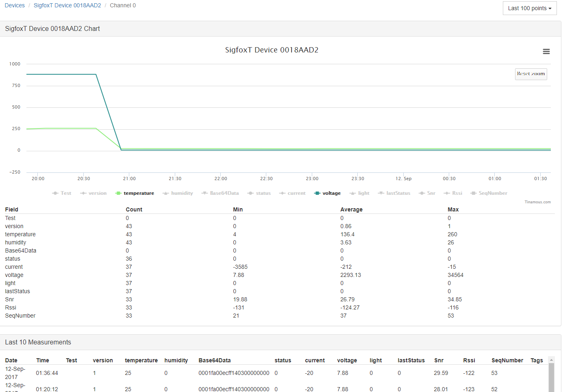The image size is (574, 392).
Task: Click the measurements table vertical scrollbar
Action: pyautogui.click(x=551, y=376)
